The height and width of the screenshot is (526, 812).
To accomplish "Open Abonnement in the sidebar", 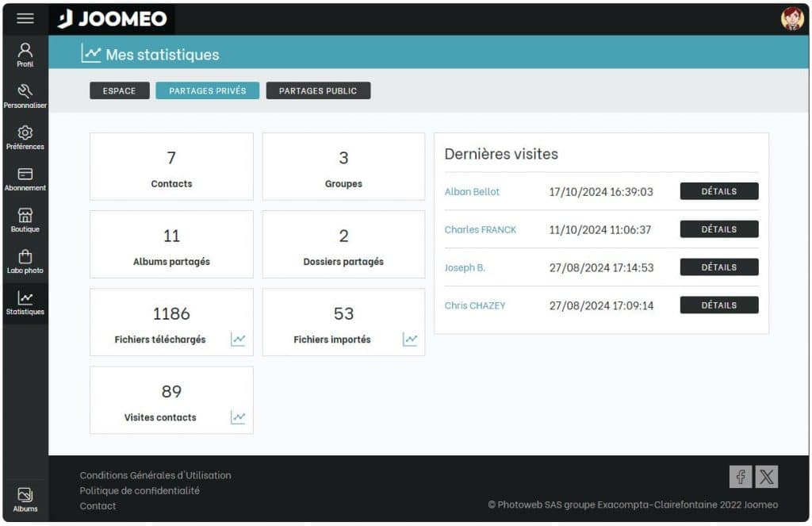I will (25, 179).
